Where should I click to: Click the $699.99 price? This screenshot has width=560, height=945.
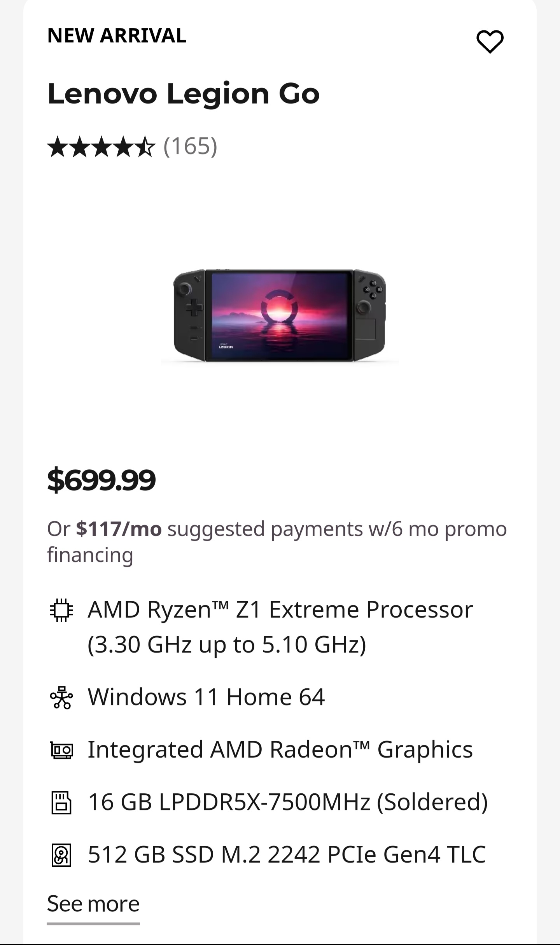pyautogui.click(x=101, y=480)
